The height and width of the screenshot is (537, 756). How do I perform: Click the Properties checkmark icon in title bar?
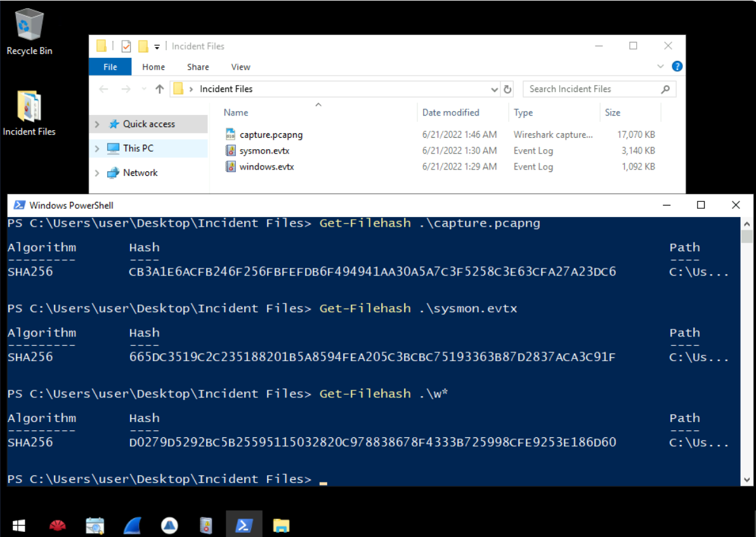pyautogui.click(x=126, y=46)
